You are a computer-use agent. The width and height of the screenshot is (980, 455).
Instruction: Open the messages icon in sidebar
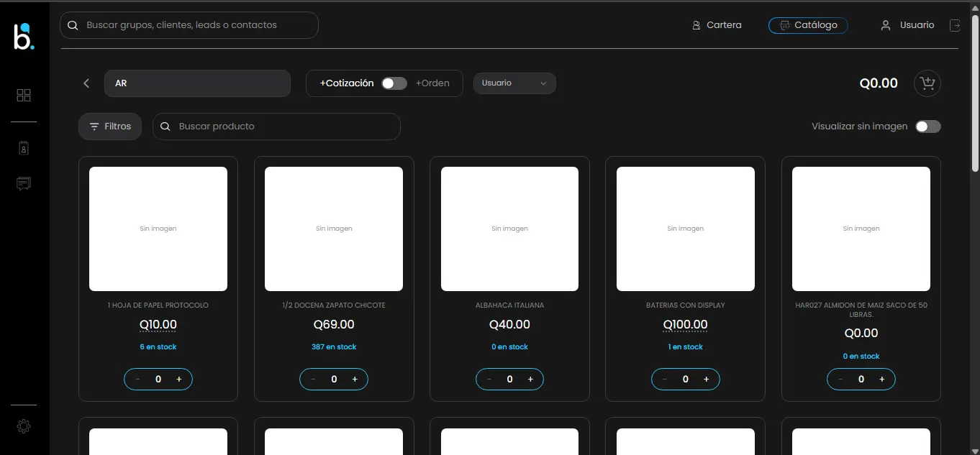[x=24, y=184]
